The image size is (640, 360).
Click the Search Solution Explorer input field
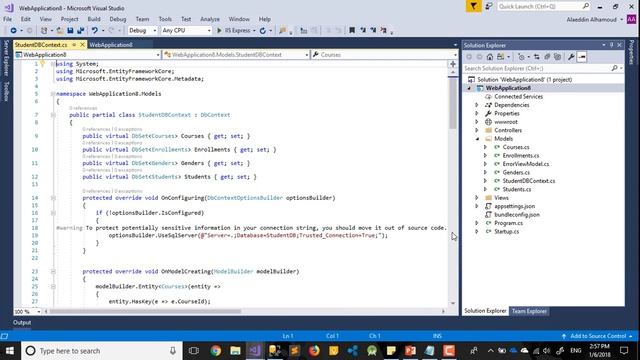[x=537, y=69]
